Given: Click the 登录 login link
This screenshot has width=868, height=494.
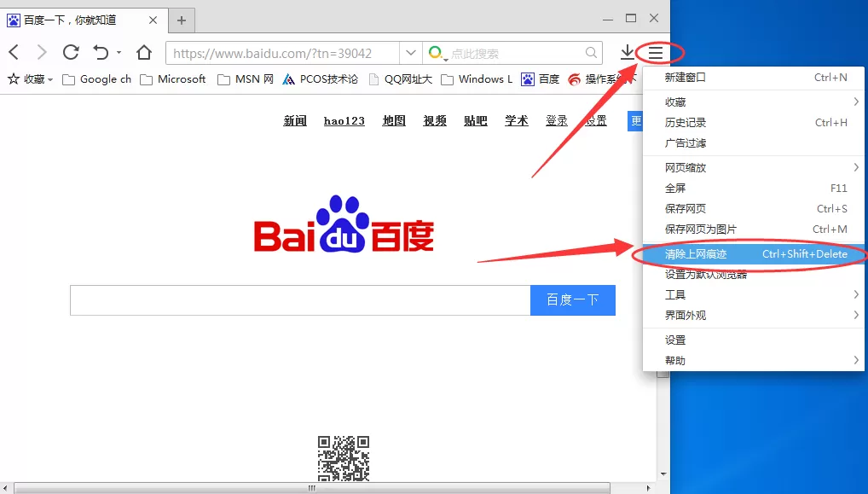Looking at the screenshot, I should tap(557, 120).
